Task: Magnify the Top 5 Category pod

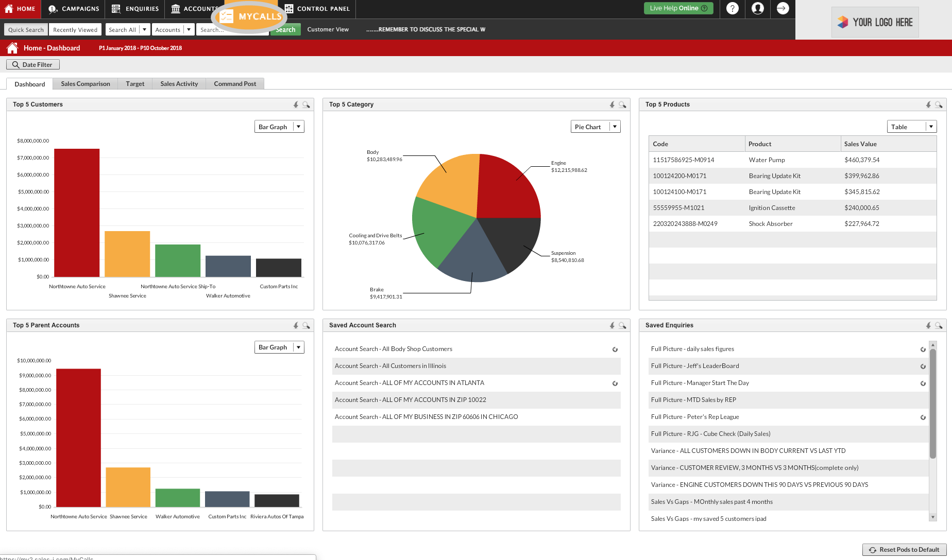Action: tap(622, 104)
